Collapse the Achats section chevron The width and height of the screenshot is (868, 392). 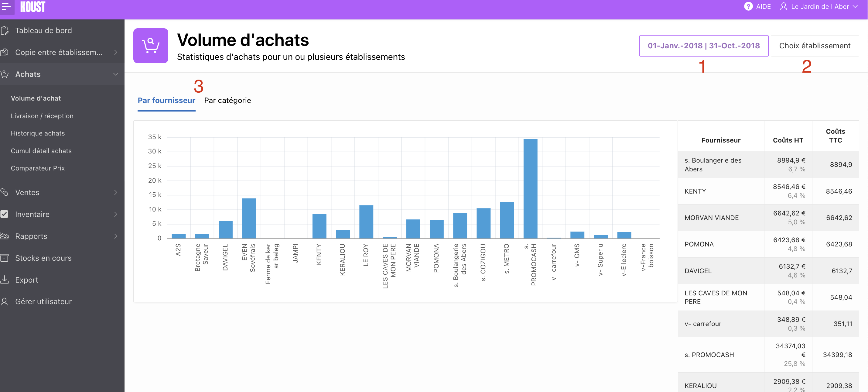pyautogui.click(x=116, y=74)
